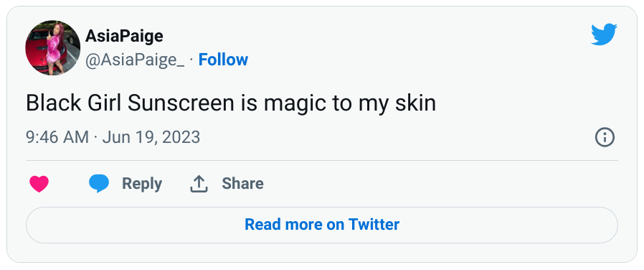Click the word Sunscreen in the tweet
Image resolution: width=644 pixels, height=270 pixels.
point(181,103)
